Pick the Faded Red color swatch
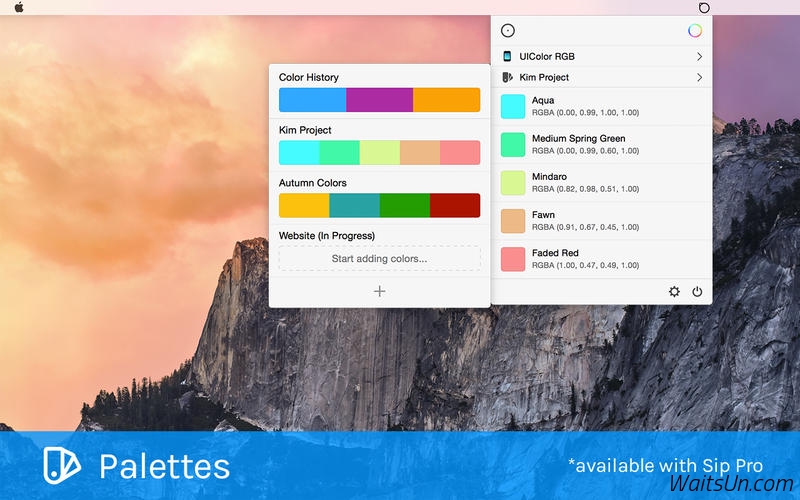 click(513, 259)
